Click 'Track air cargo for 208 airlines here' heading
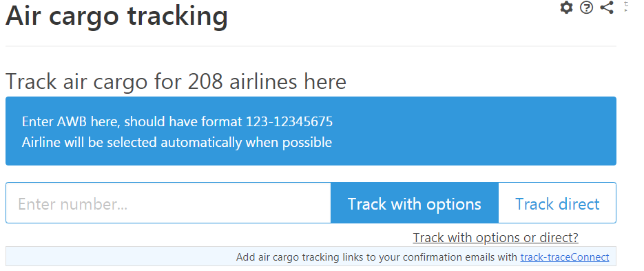 tap(176, 81)
